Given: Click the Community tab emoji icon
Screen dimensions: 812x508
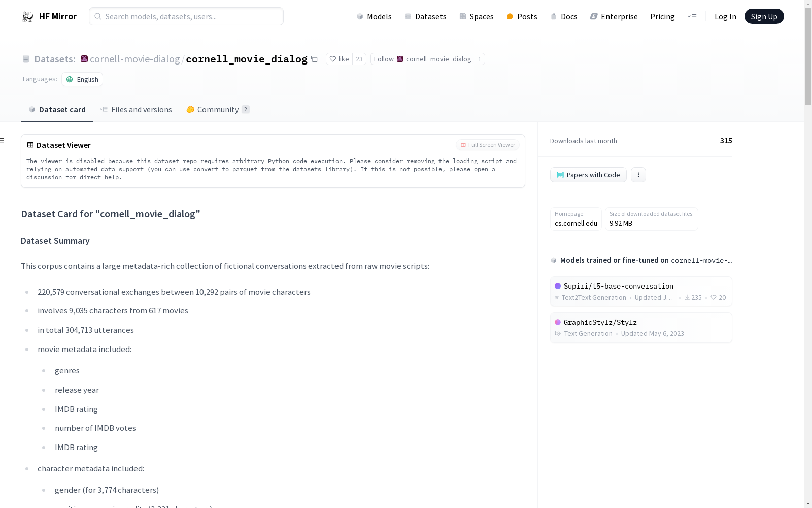Looking at the screenshot, I should pos(190,110).
